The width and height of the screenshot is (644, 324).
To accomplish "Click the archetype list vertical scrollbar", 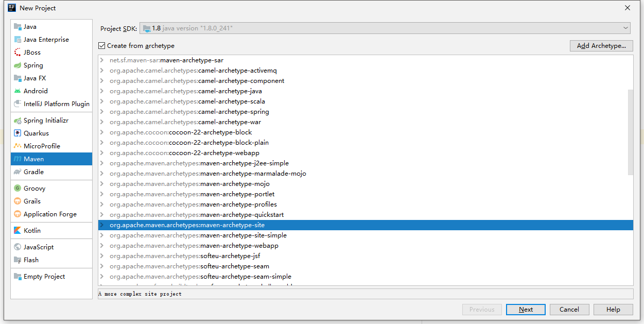I will [631, 132].
